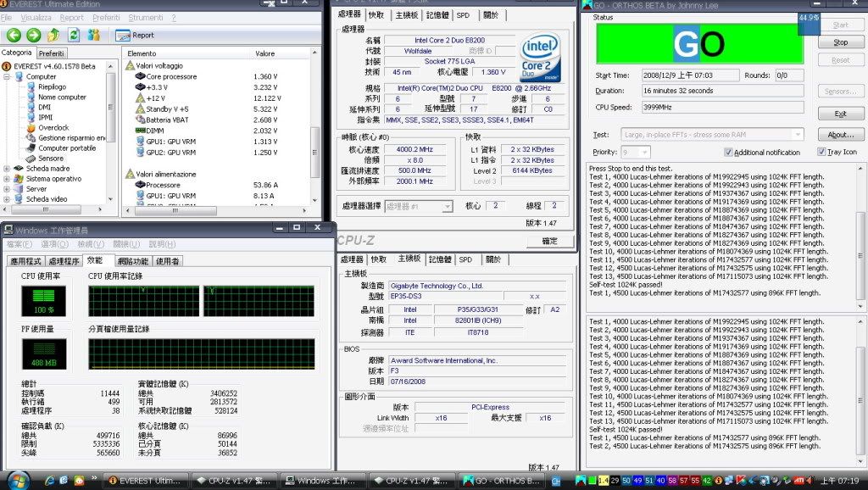Click EVEREST's green forward arrow
The width and height of the screenshot is (868, 490).
(34, 36)
